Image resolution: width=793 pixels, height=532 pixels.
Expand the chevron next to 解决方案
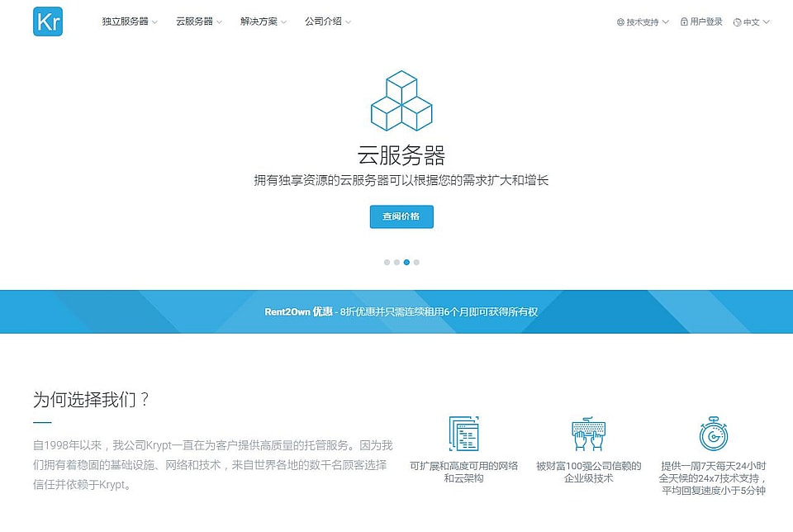(x=283, y=22)
